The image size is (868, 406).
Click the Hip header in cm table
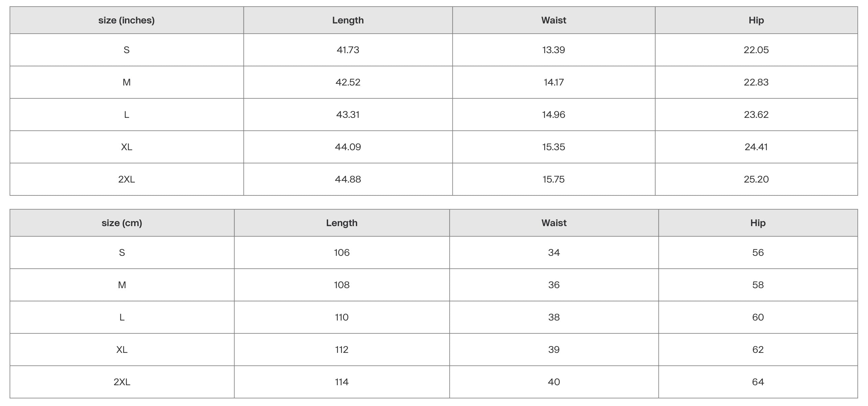pos(758,223)
